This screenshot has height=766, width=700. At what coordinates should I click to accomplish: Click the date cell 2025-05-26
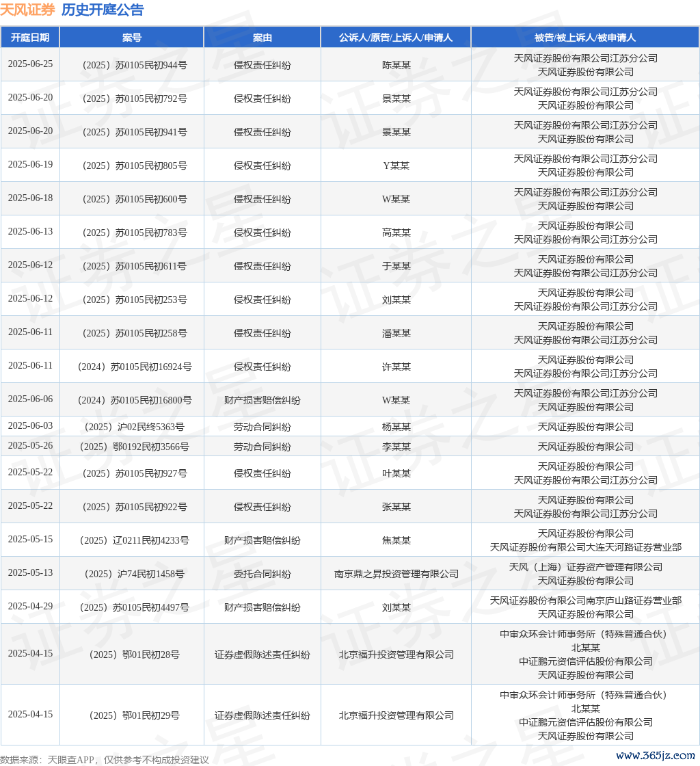[x=30, y=445]
